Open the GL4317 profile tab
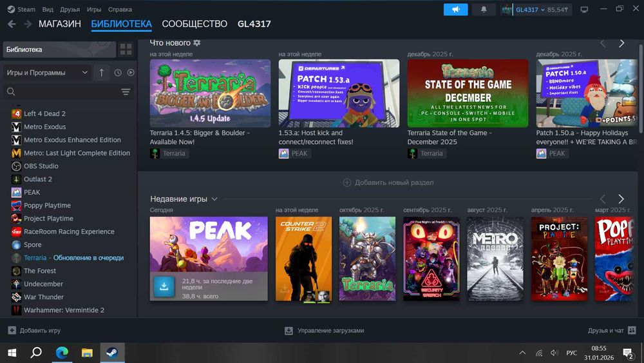 pyautogui.click(x=254, y=24)
